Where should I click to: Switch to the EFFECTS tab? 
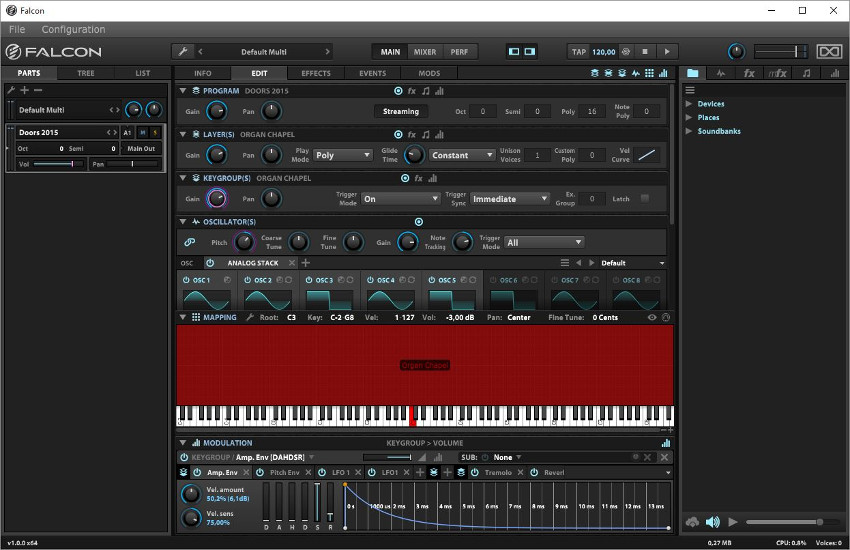[315, 73]
